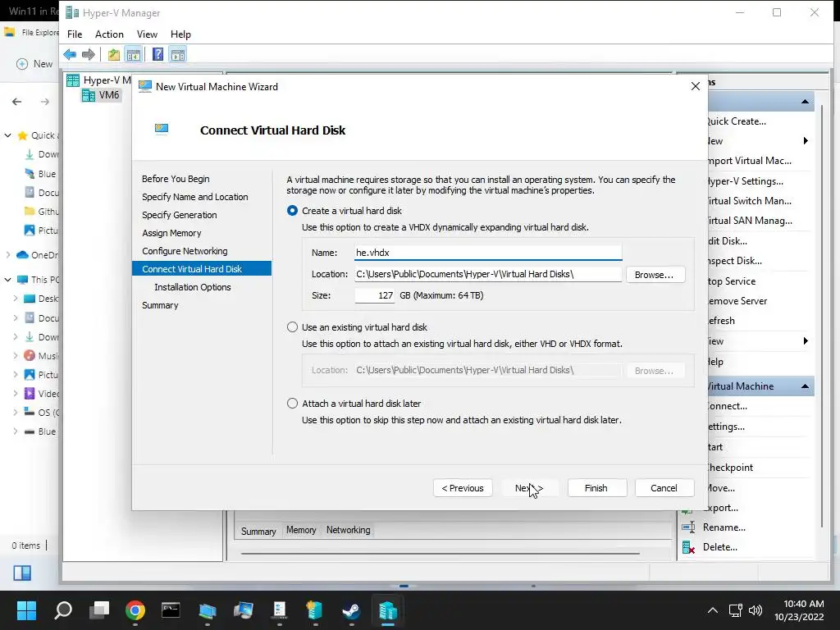Image resolution: width=840 pixels, height=630 pixels.
Task: Click File Explorer details view icon at bottom
Action: 22,573
